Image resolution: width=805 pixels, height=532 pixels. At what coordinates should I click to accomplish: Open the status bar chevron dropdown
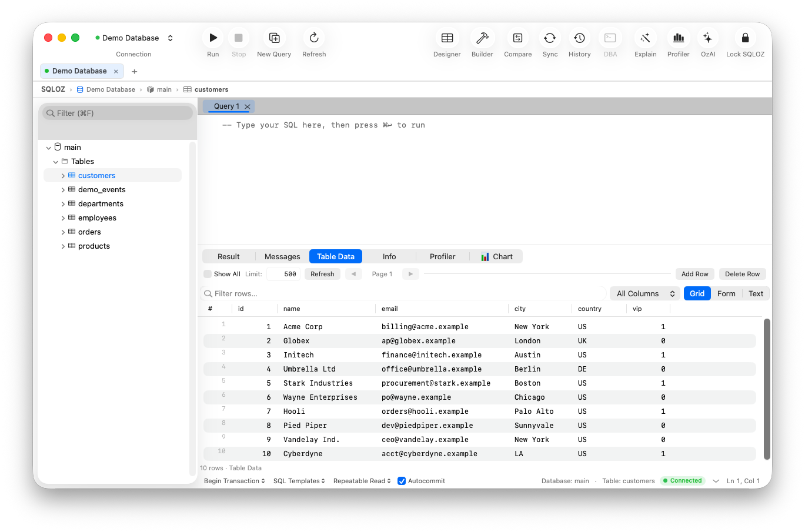[x=716, y=481]
